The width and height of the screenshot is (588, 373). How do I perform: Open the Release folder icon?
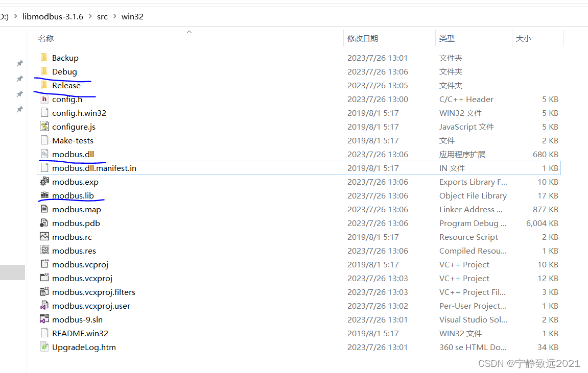44,85
